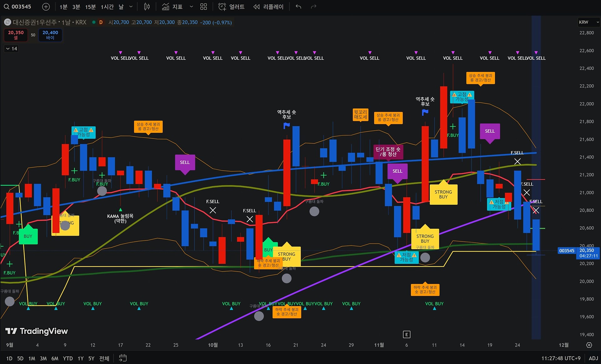Open the layout grid templates icon
The height and width of the screenshot is (364, 601).
[x=203, y=7]
